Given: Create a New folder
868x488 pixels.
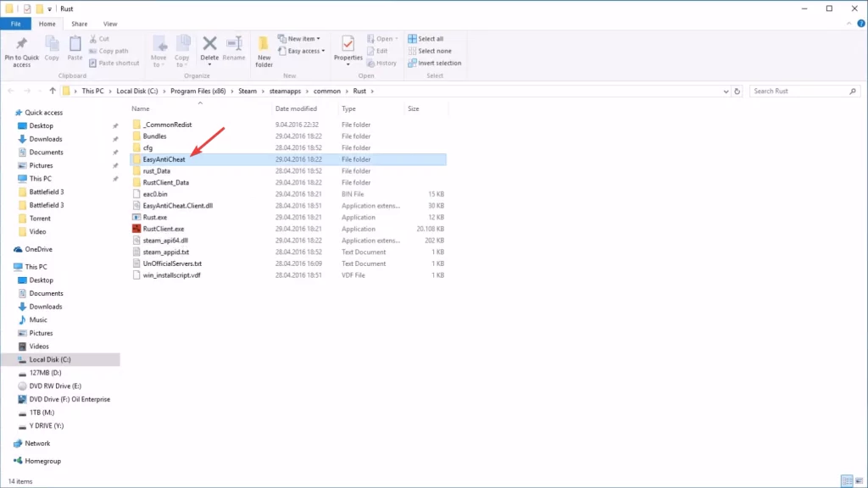Looking at the screenshot, I should pyautogui.click(x=262, y=51).
